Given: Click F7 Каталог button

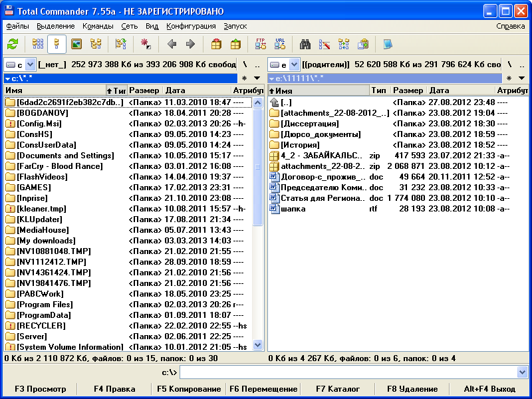Looking at the screenshot, I should (x=338, y=389).
